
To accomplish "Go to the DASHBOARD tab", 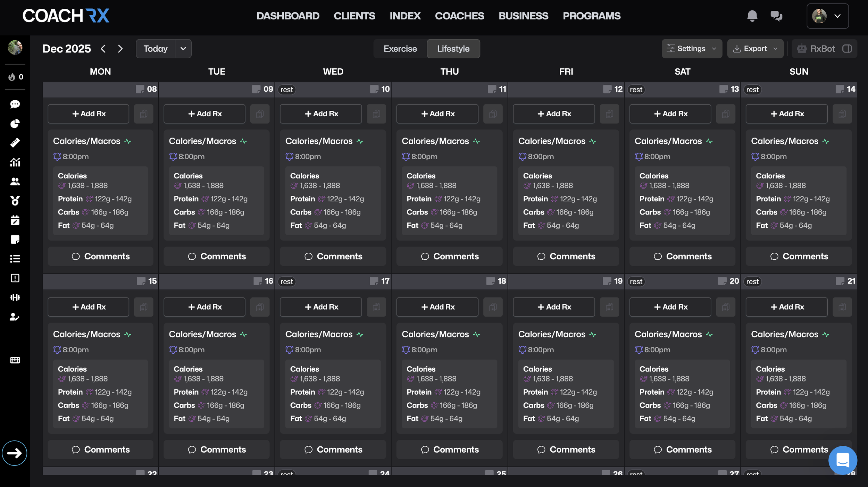I will (287, 16).
